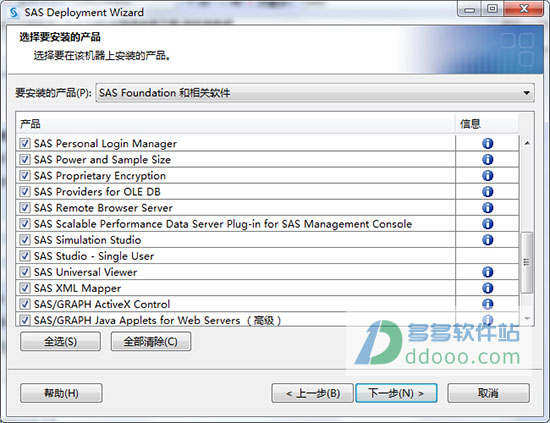Open help with 帮助(H) button
This screenshot has height=423, width=550.
(61, 393)
